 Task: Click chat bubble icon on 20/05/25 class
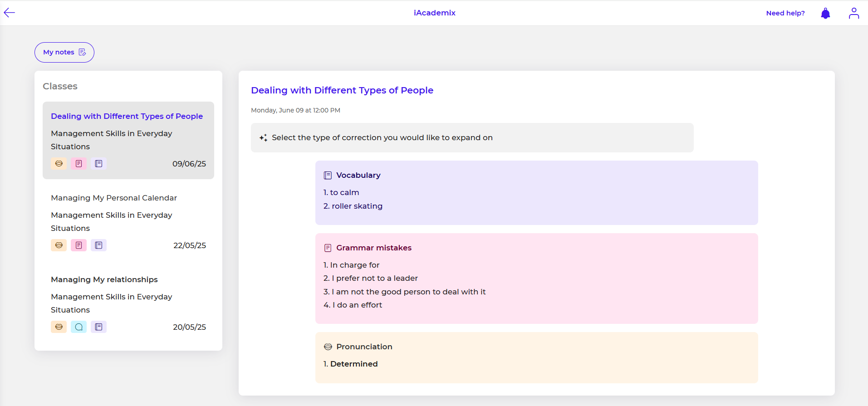click(78, 327)
